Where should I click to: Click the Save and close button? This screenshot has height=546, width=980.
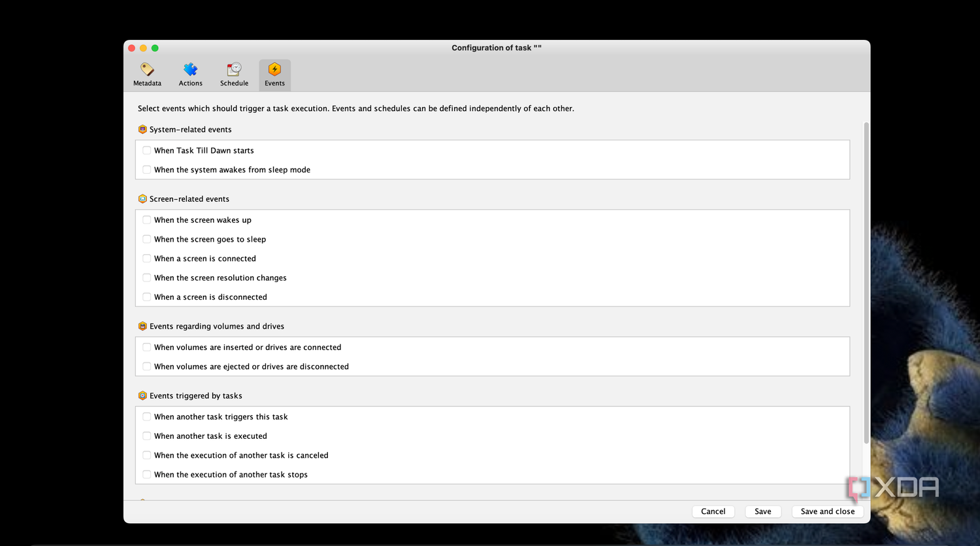pyautogui.click(x=827, y=511)
